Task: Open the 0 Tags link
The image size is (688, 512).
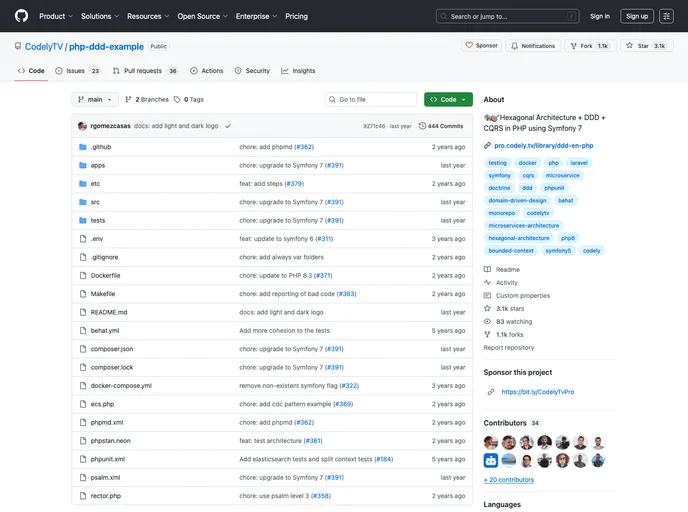Action: (189, 100)
